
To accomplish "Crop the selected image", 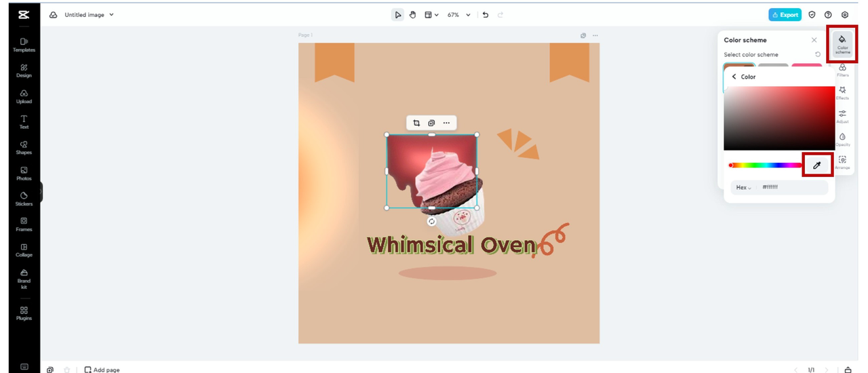I will pos(416,123).
